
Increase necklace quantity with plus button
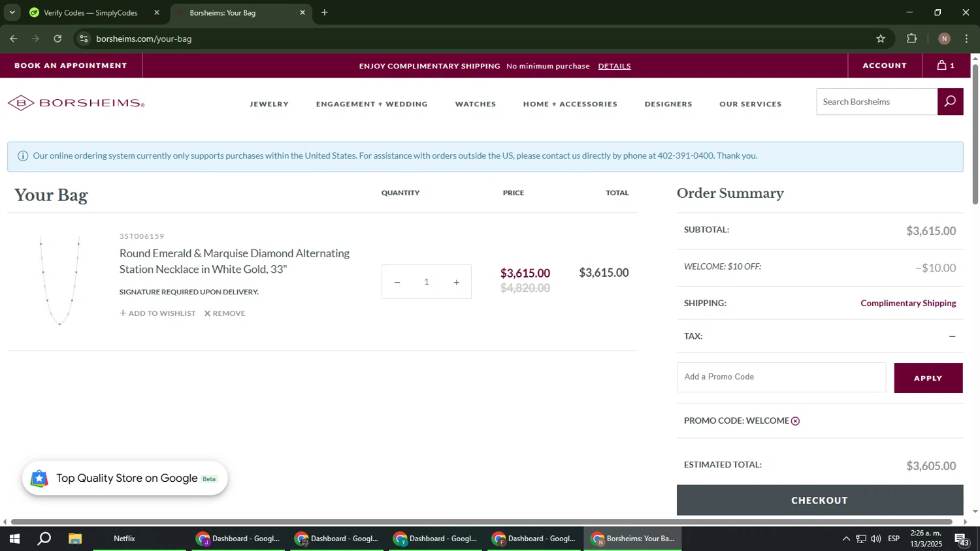click(456, 282)
